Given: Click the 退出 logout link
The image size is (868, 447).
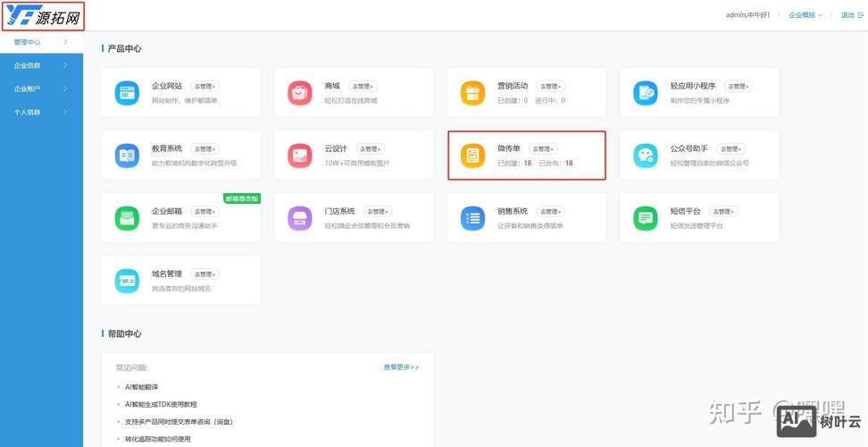Looking at the screenshot, I should point(847,15).
